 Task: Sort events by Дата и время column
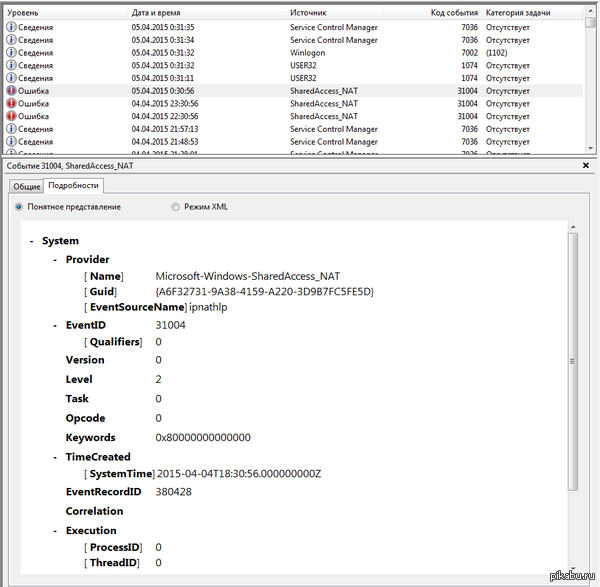coord(155,13)
